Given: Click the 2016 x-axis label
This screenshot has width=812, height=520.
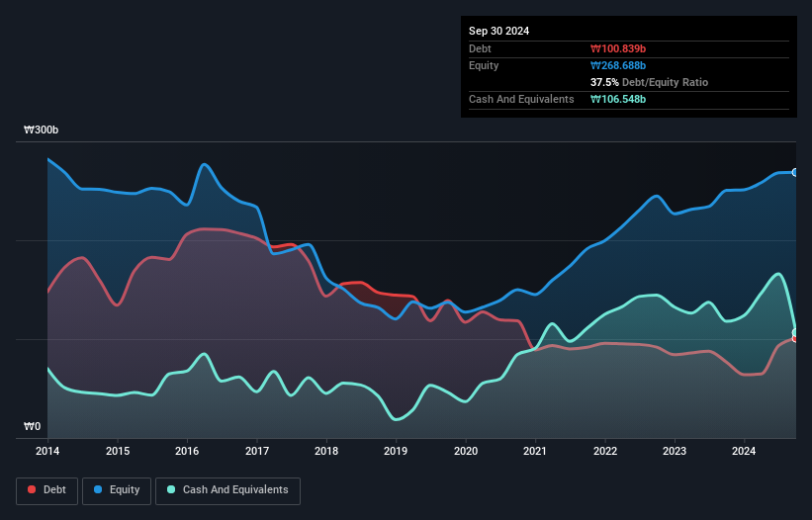Looking at the screenshot, I should click(x=187, y=451).
